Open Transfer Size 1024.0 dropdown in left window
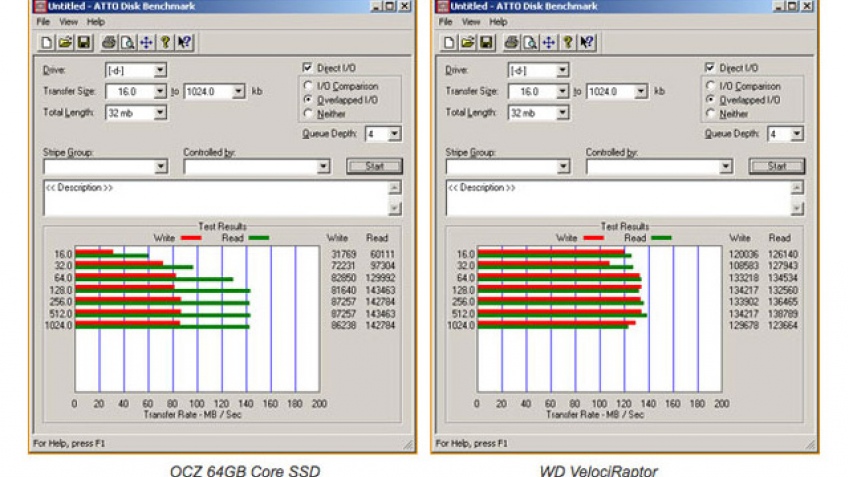 (x=238, y=91)
